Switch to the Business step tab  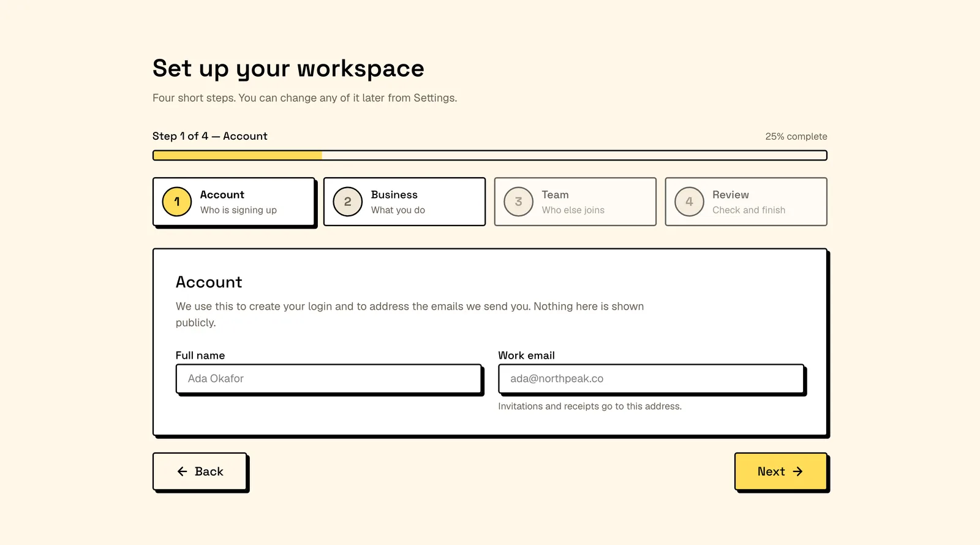click(x=404, y=202)
